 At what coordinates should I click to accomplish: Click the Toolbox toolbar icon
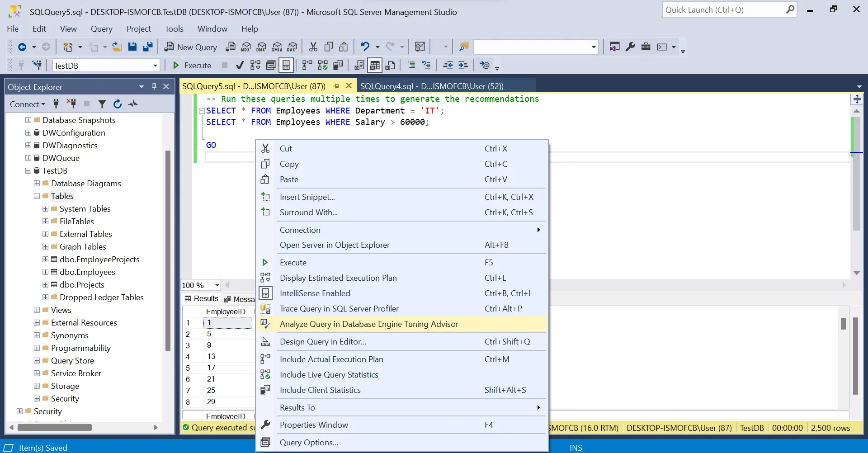click(646, 47)
